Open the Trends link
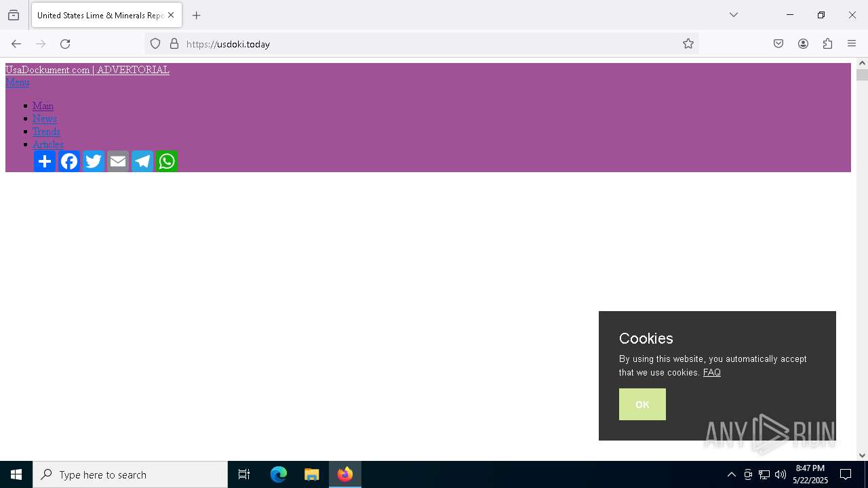This screenshot has height=488, width=868. click(46, 131)
